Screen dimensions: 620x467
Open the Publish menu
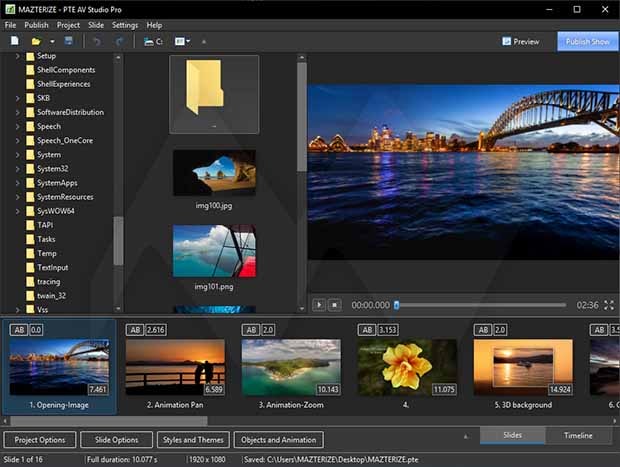pyautogui.click(x=36, y=25)
